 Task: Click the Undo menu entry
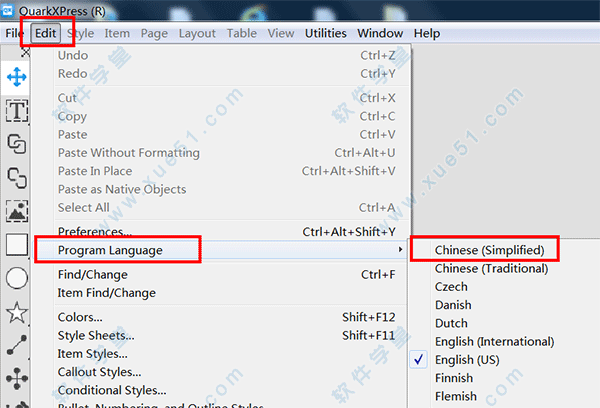pyautogui.click(x=220, y=55)
